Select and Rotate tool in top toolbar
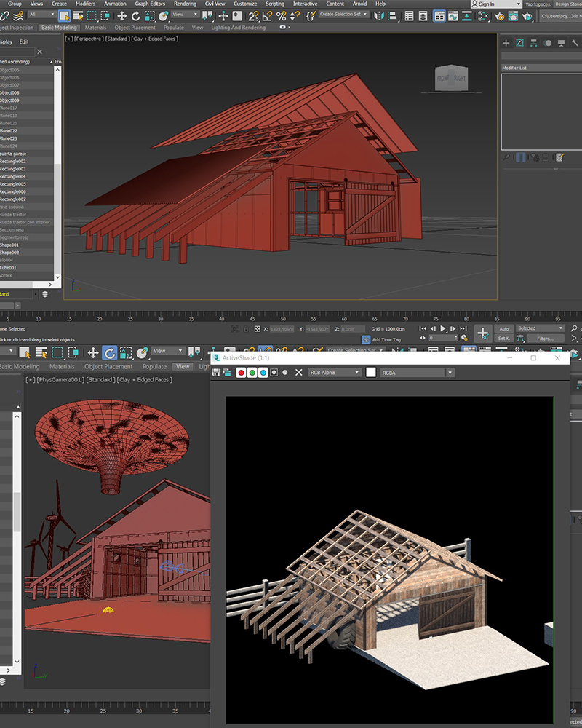This screenshot has height=728, width=582. [135, 16]
